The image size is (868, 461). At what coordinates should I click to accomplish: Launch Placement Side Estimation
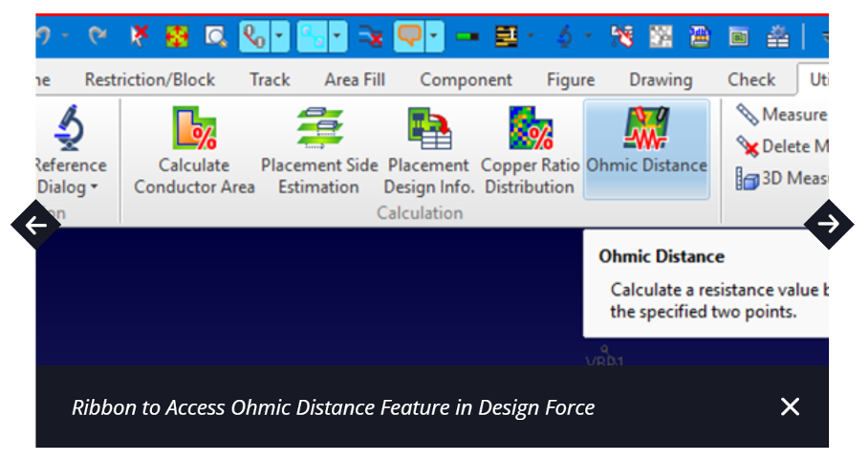pos(318,150)
